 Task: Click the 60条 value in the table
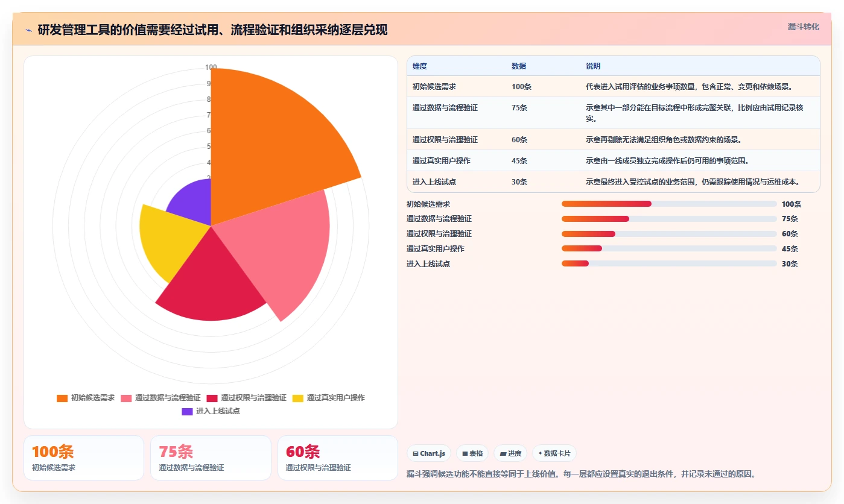[x=519, y=140]
